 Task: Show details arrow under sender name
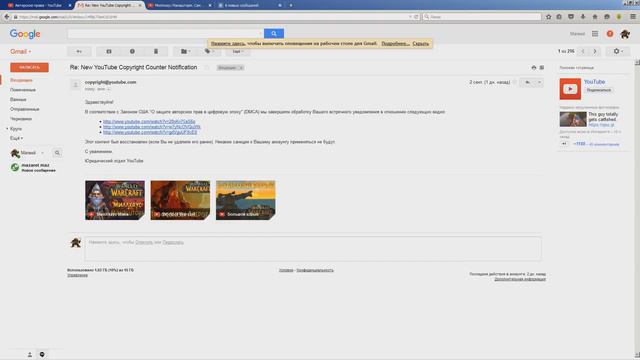click(109, 89)
